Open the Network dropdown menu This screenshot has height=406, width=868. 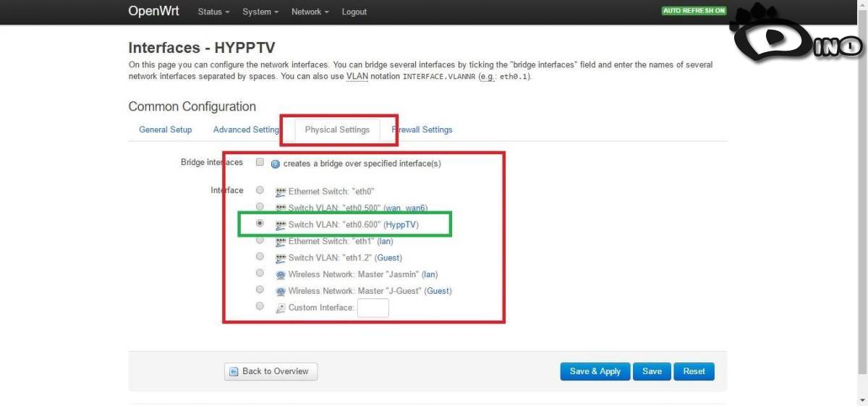(310, 12)
